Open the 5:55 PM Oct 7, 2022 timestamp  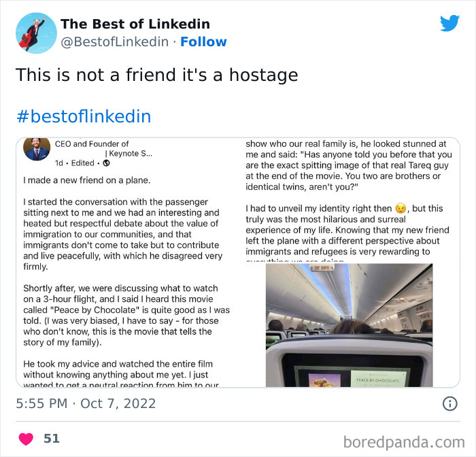[86, 403]
